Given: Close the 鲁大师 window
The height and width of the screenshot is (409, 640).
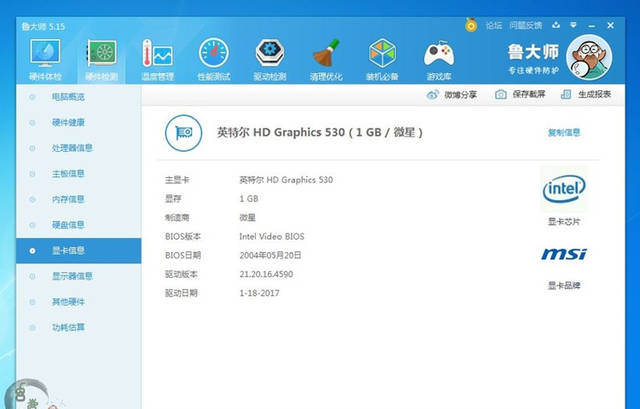Looking at the screenshot, I should tap(610, 25).
